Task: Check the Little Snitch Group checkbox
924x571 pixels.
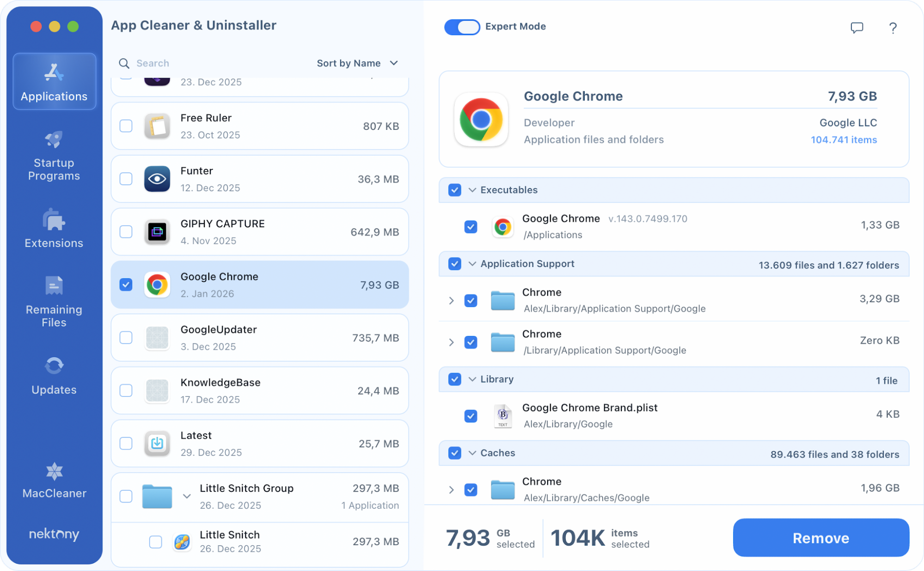Action: pyautogui.click(x=126, y=496)
